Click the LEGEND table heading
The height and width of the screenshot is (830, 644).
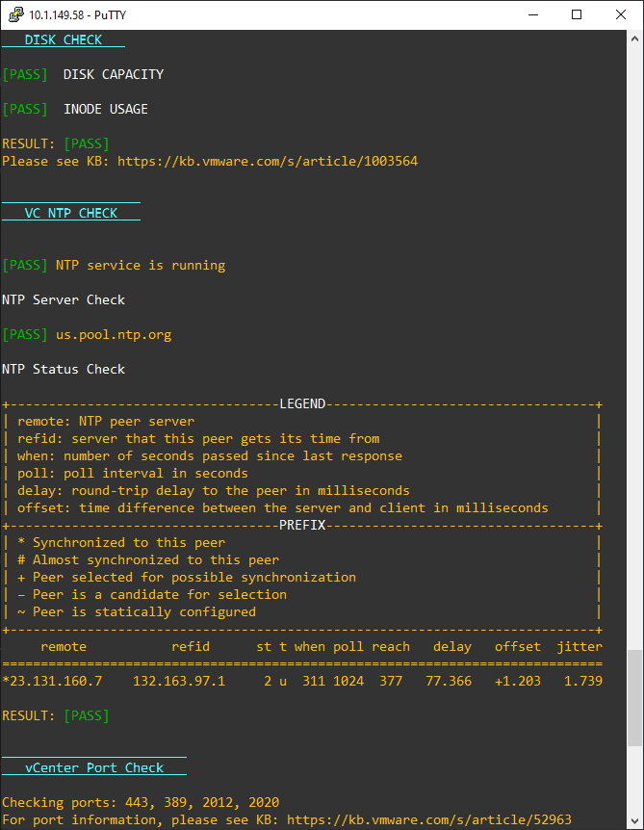[x=301, y=403]
